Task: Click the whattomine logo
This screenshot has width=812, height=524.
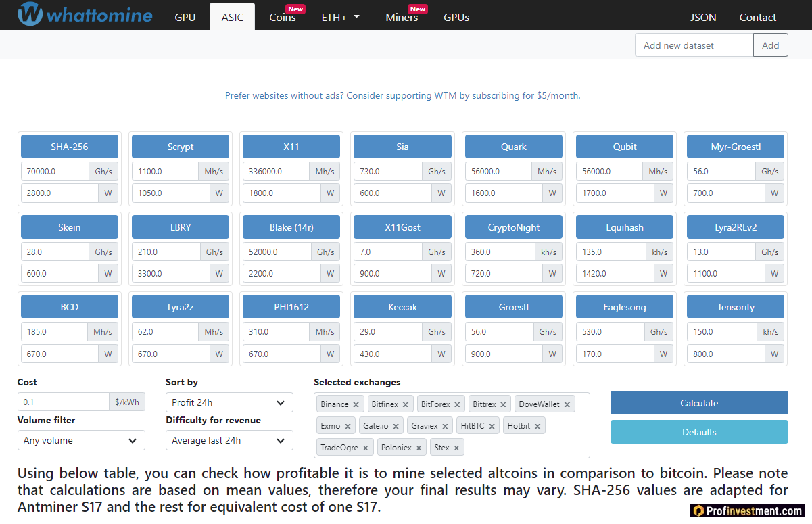Action: 85,15
